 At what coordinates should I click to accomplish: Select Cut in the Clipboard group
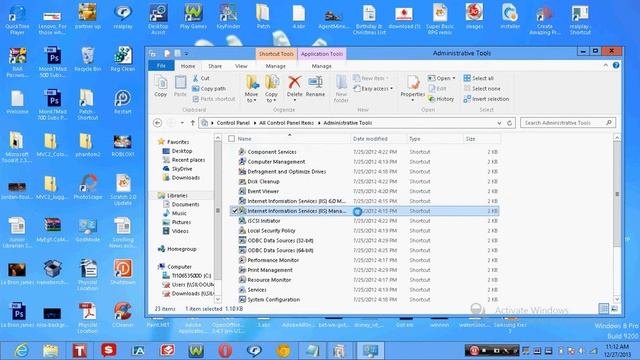[x=201, y=78]
